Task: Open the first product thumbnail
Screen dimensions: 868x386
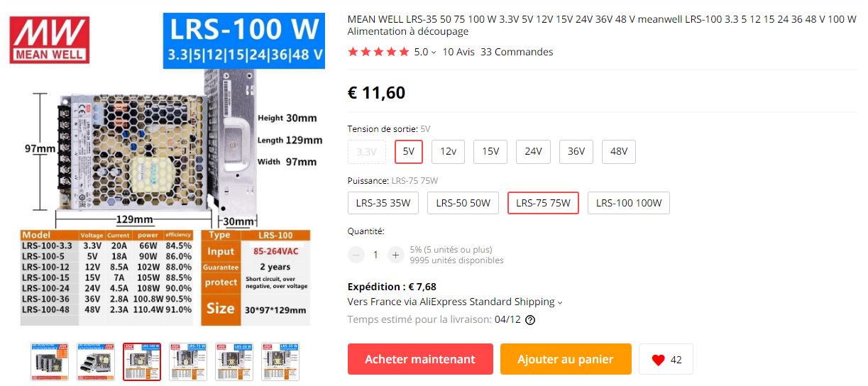Action: tap(50, 361)
